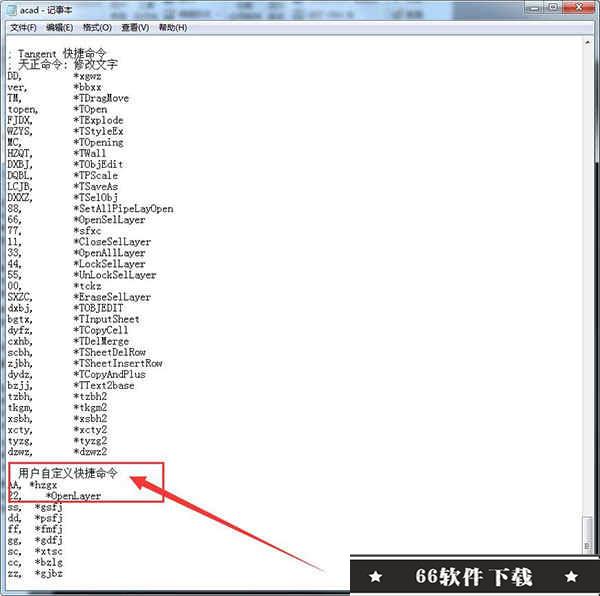The image size is (600, 596).
Task: Click the text *TCopyAndPlus
Action: click(x=110, y=375)
